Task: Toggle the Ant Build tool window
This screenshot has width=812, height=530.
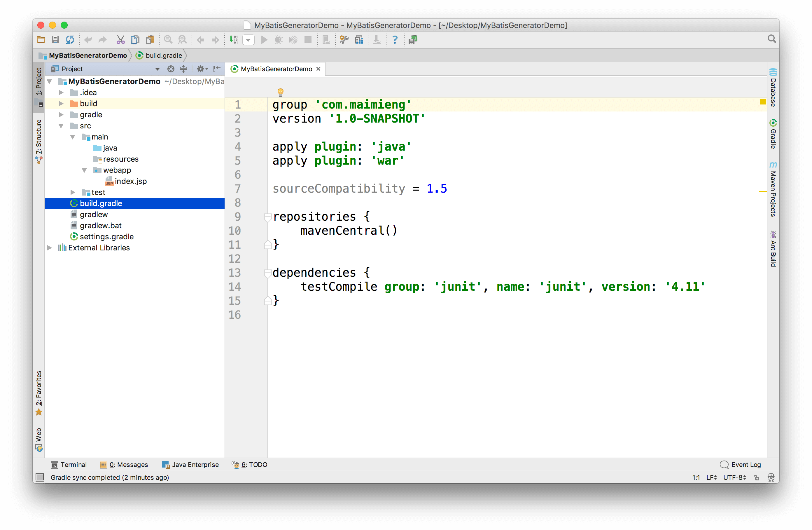Action: point(773,249)
